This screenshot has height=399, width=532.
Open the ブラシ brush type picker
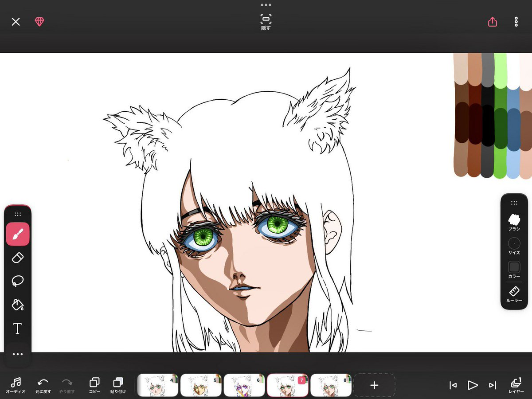514,222
